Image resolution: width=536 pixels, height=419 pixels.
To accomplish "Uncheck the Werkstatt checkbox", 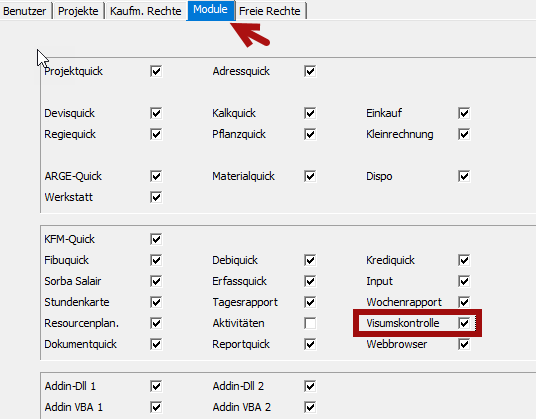I will [156, 197].
